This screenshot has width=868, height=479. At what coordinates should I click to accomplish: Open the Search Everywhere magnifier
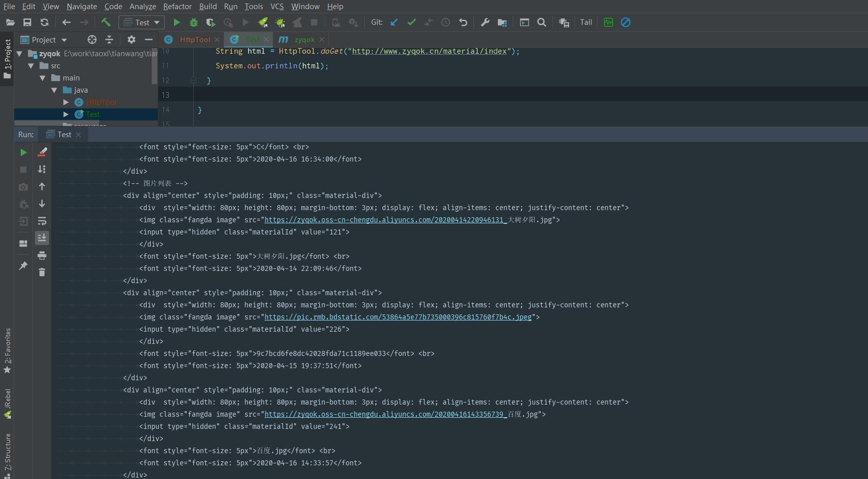(542, 22)
